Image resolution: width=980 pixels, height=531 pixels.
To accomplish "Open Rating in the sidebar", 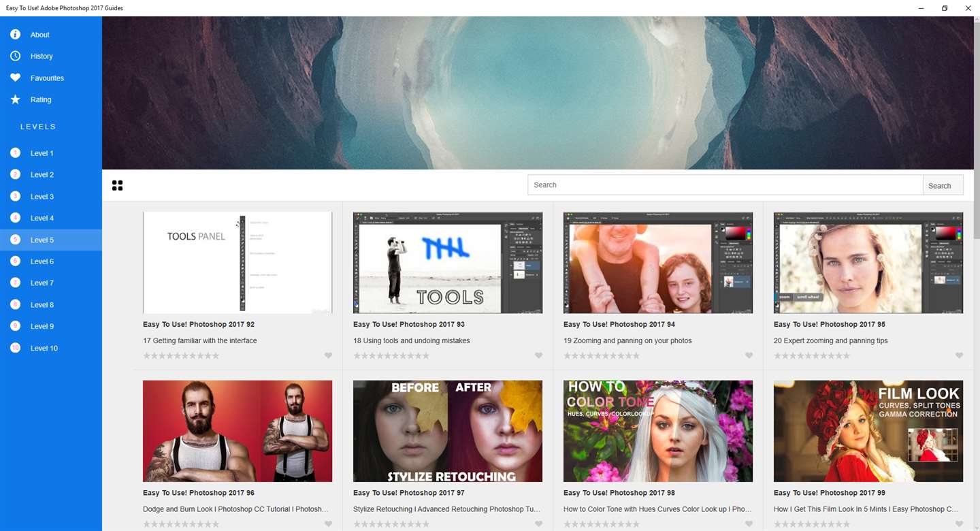I will (x=51, y=99).
